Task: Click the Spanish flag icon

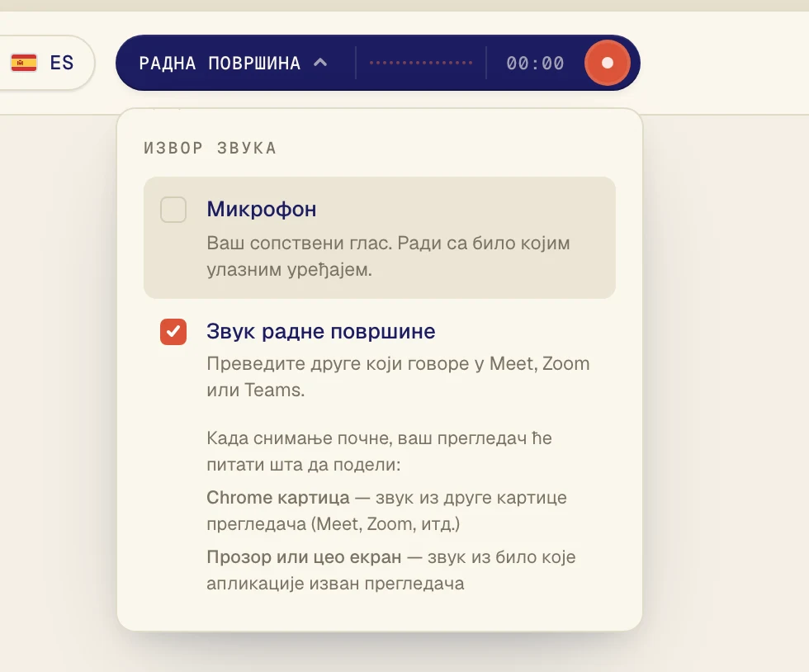Action: coord(24,63)
